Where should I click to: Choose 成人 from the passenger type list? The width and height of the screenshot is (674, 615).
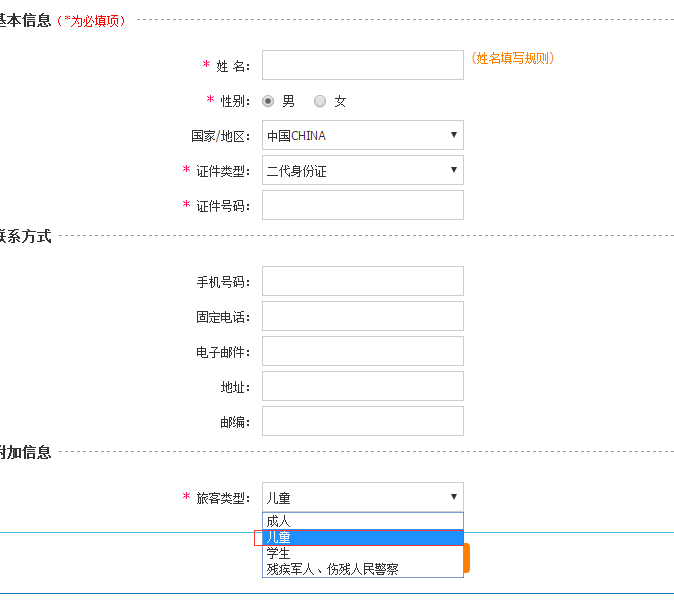[x=362, y=521]
